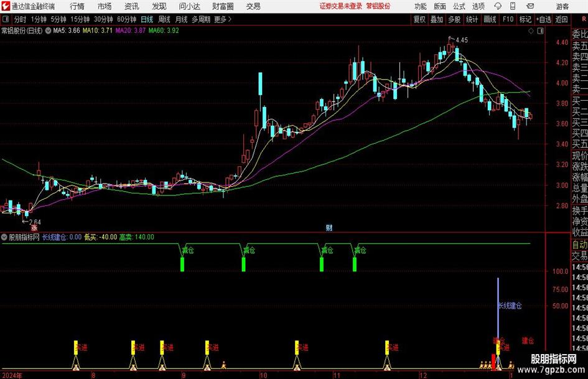The height and width of the screenshot is (379, 588).
Task: Open the 多周期 multi-period view
Action: (x=200, y=19)
